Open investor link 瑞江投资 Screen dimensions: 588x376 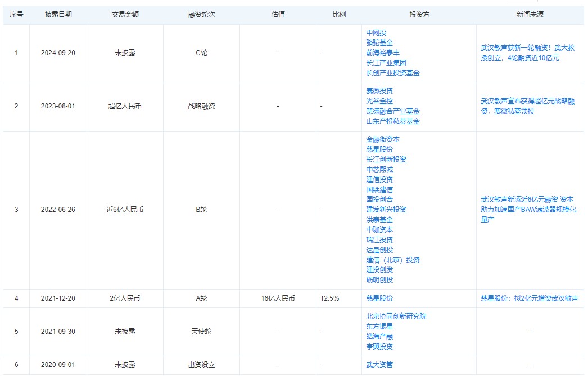click(x=379, y=240)
